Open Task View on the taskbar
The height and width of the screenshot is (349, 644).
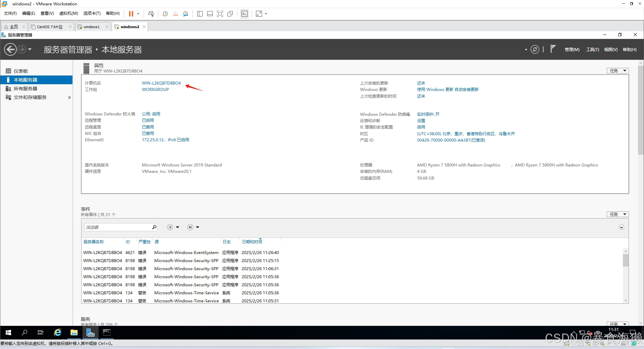point(41,333)
